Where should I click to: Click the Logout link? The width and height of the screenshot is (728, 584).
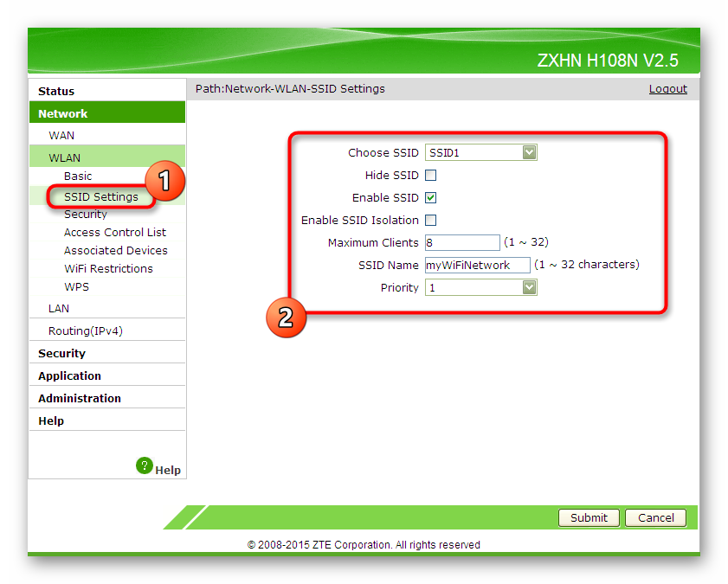667,88
